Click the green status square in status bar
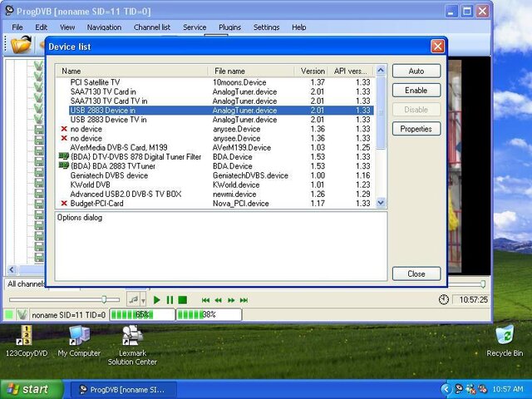Image resolution: width=532 pixels, height=399 pixels. click(9, 314)
